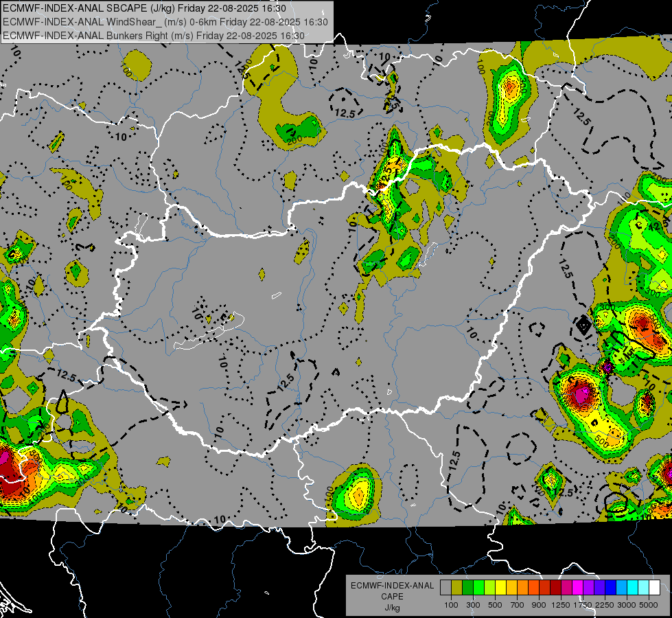Click the legend tick label 700

[518, 605]
